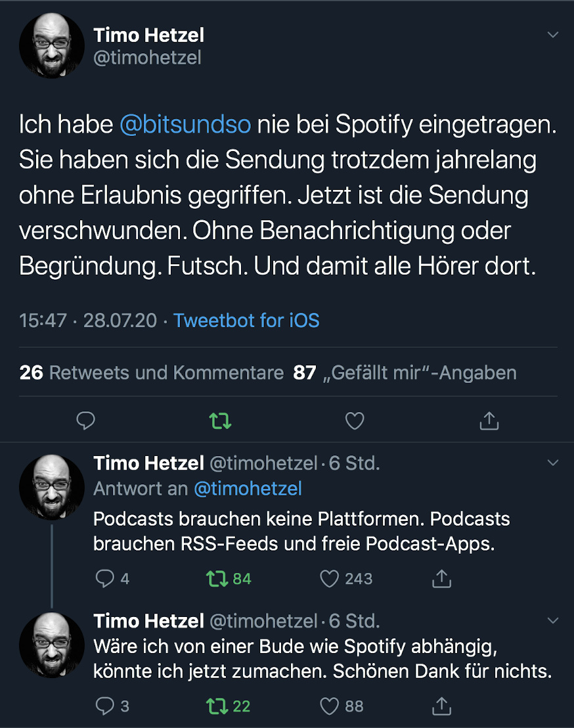
Task: Open the @bitsundso mention link
Action: coord(185,125)
